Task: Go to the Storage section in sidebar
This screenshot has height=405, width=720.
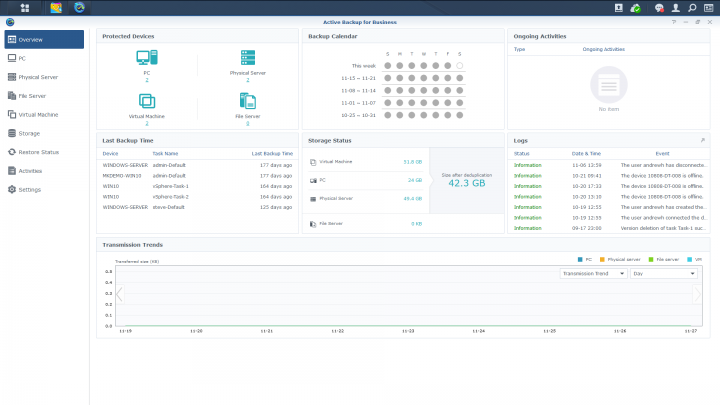Action: pyautogui.click(x=29, y=133)
